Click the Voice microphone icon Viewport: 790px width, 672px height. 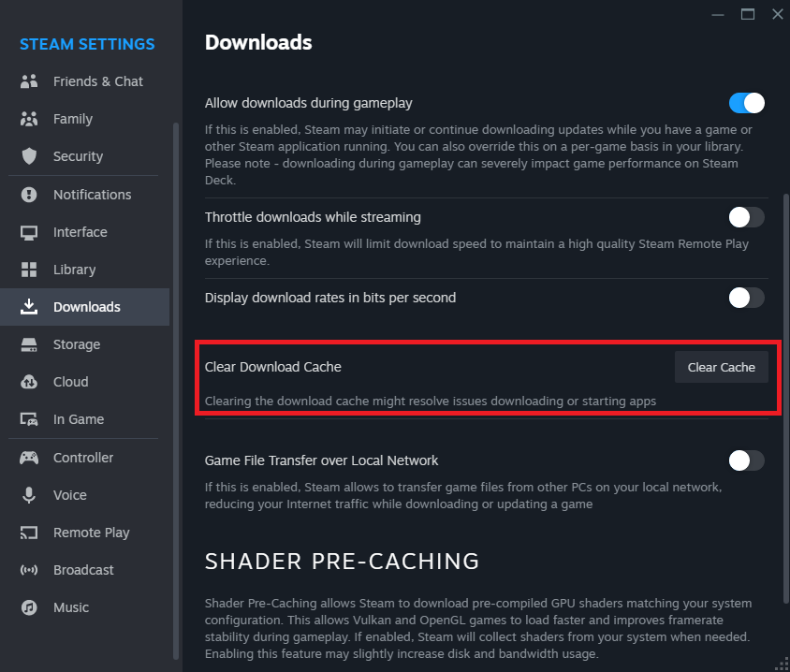29,495
